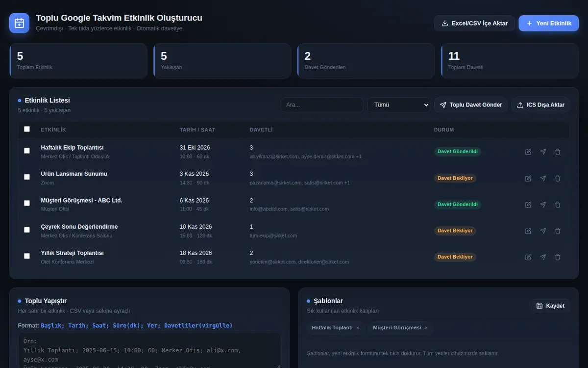Screen dimensions: 588x368
Task: Delete the Çeyrek Sonu Değerlendirme event
Action: coord(558,231)
